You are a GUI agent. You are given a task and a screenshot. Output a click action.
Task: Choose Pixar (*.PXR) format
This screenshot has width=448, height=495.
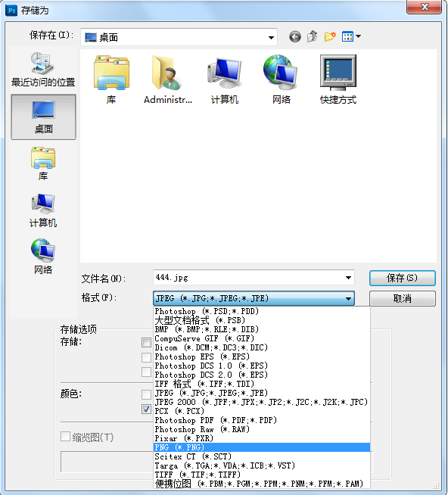point(262,438)
